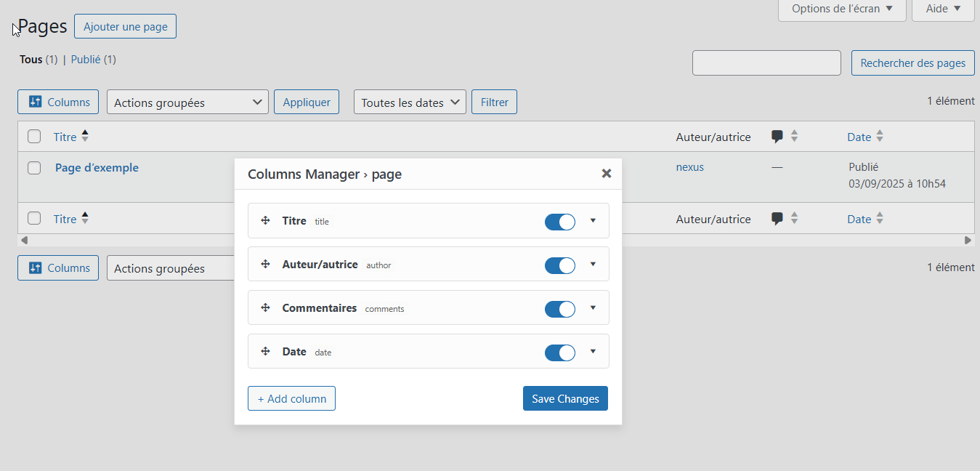The image size is (980, 471).
Task: Toggle off the Titre column switch
Action: point(560,222)
